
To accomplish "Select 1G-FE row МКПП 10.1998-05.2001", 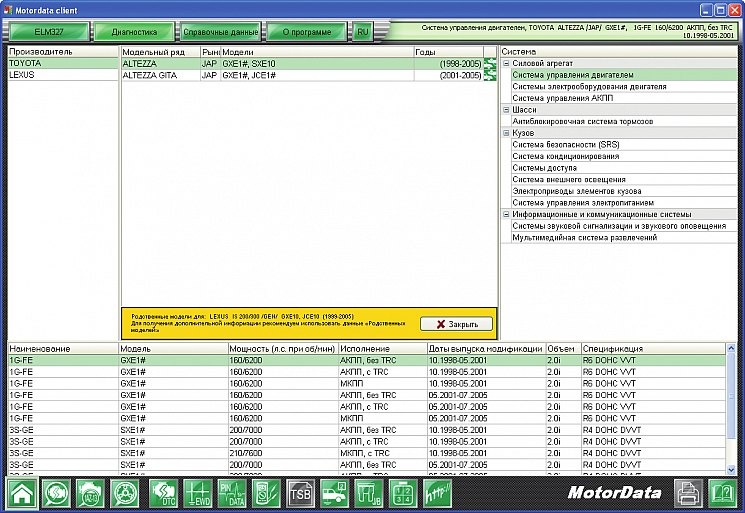I will tap(367, 383).
